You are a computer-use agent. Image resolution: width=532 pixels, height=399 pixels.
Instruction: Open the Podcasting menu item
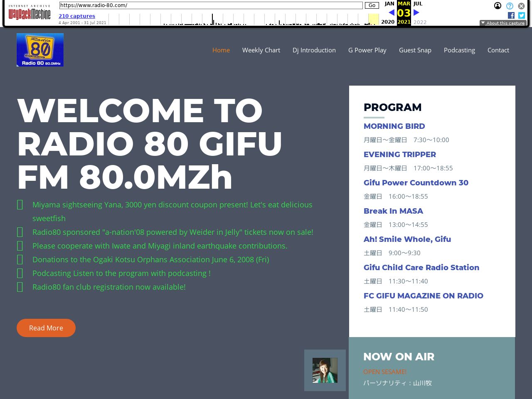459,50
